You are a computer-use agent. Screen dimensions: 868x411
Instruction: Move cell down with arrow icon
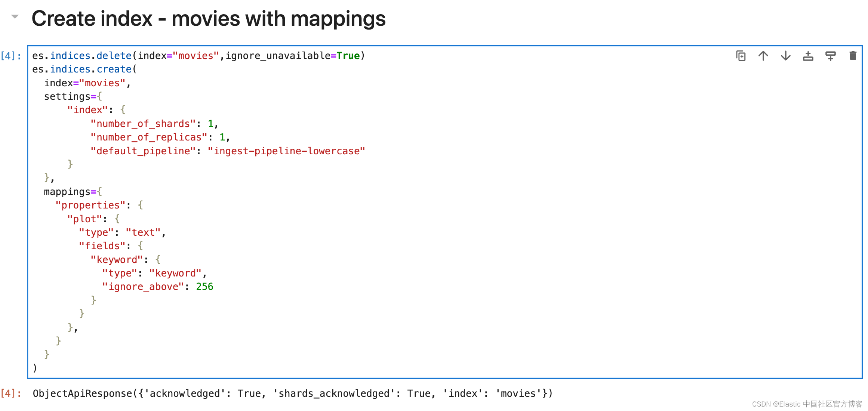click(785, 56)
